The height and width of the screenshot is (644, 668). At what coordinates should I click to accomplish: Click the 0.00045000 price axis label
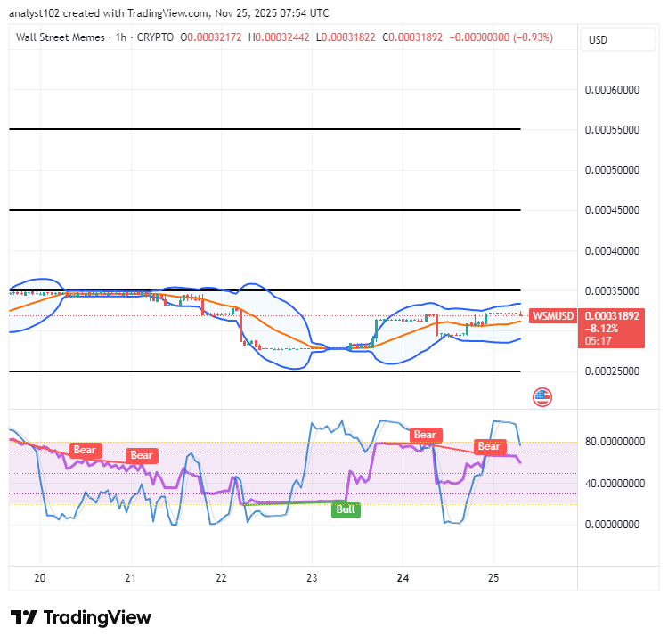click(x=612, y=210)
